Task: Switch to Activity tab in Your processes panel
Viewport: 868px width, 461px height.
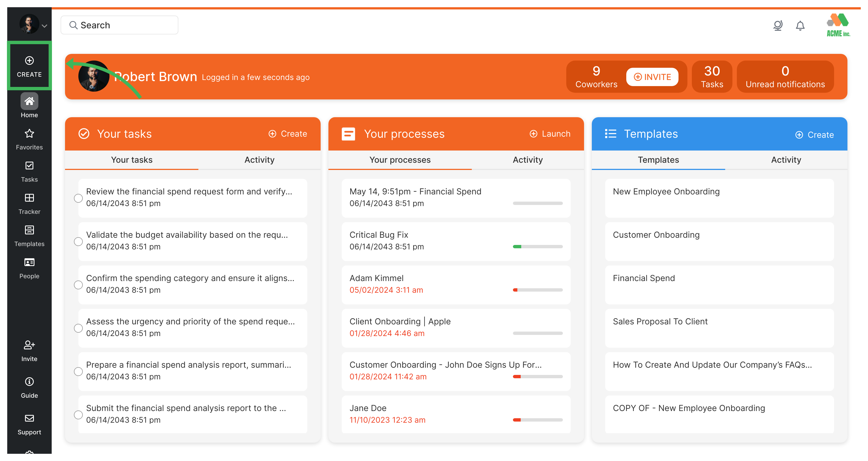Action: coord(528,160)
